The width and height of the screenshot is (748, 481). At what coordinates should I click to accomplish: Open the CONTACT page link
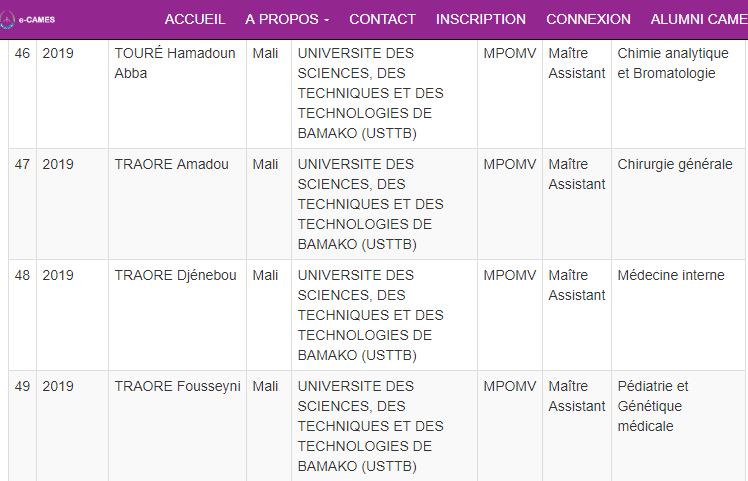(382, 19)
